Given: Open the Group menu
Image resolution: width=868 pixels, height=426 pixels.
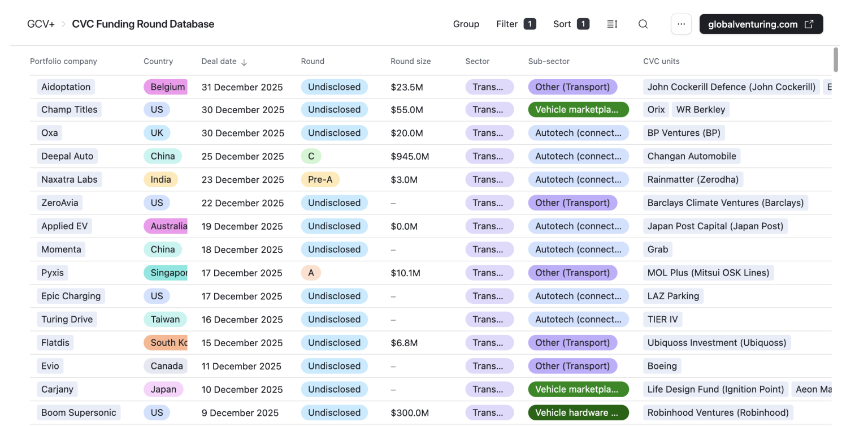Looking at the screenshot, I should point(466,24).
